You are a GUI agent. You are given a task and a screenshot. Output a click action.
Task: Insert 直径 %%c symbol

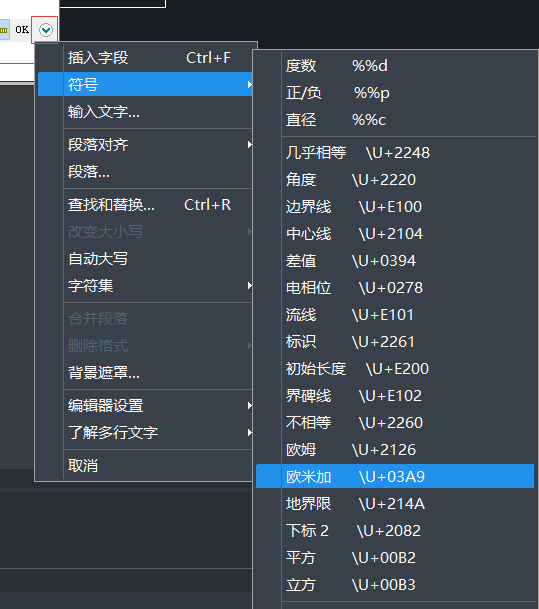(x=395, y=120)
